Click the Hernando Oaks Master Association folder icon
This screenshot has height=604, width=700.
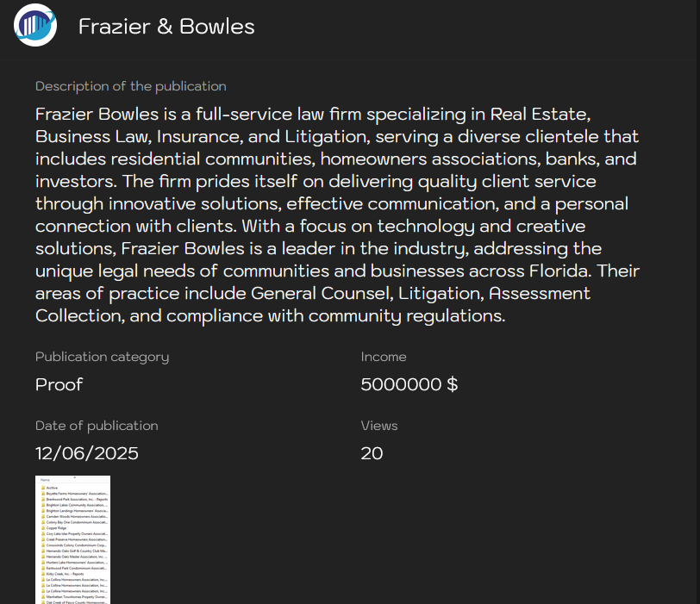coord(44,555)
